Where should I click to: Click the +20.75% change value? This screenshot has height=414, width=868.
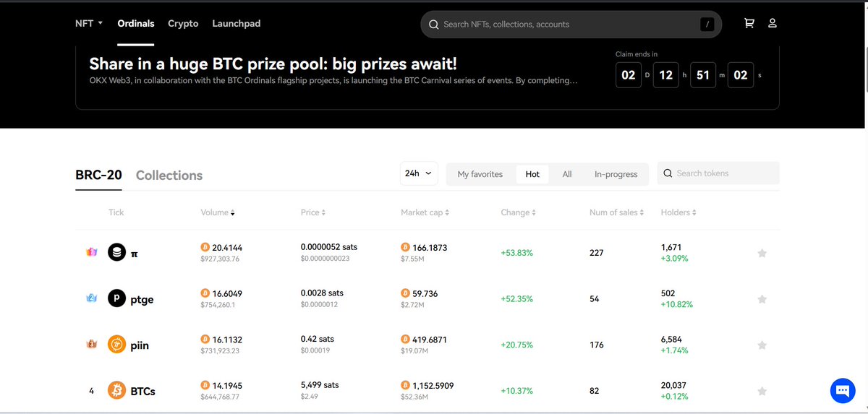(x=517, y=345)
